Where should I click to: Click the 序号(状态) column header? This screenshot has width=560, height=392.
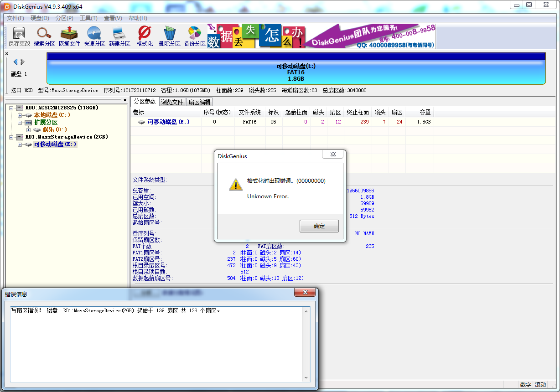tap(218, 112)
